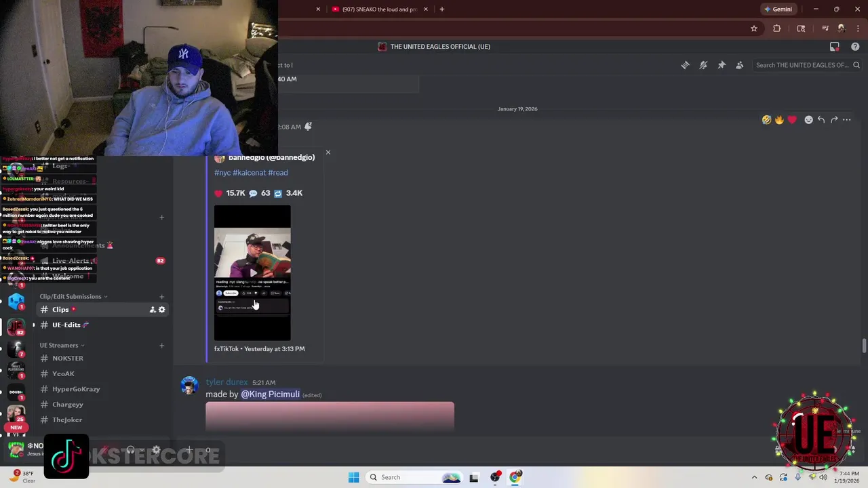This screenshot has width=868, height=488.
Task: Toggle channel notification settings bell
Action: tap(703, 65)
